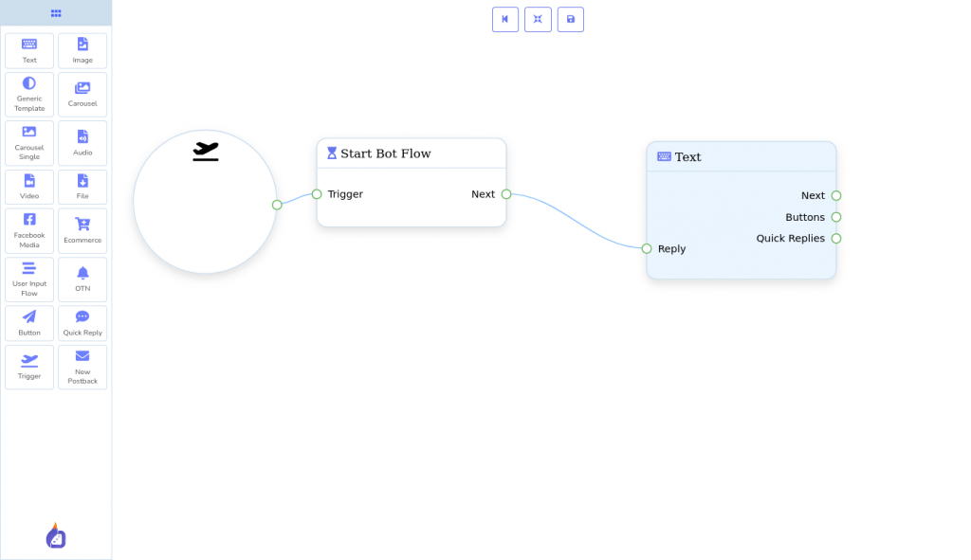Click the OTN component icon

[x=82, y=279]
